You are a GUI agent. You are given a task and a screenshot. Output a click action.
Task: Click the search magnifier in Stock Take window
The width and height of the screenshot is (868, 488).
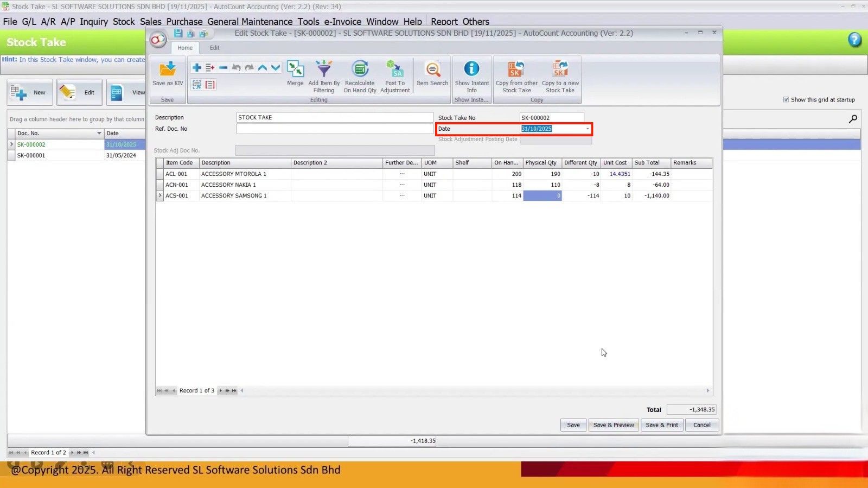click(853, 119)
